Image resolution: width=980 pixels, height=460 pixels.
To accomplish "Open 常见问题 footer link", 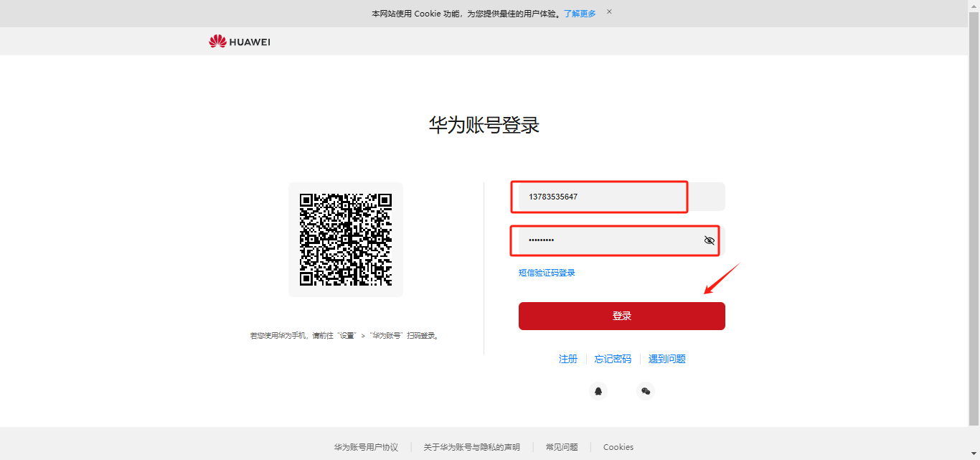I will click(562, 447).
